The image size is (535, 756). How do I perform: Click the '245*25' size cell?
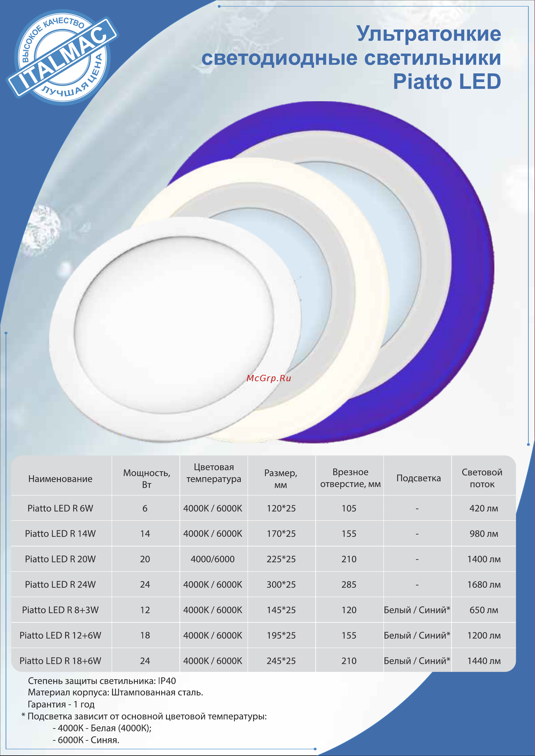point(281,661)
